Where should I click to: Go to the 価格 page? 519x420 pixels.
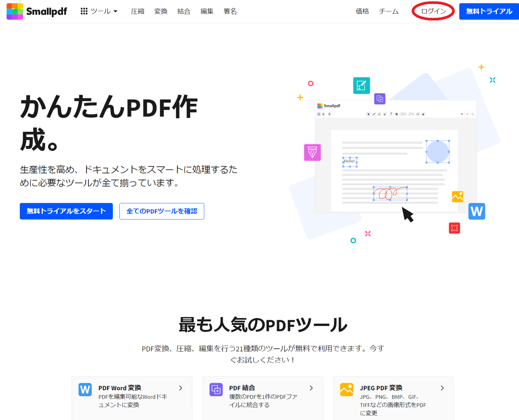point(362,11)
